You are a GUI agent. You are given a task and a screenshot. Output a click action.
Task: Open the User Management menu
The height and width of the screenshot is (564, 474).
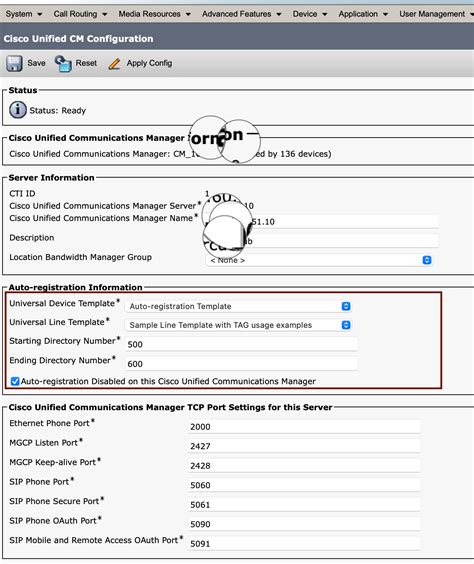pos(436,14)
